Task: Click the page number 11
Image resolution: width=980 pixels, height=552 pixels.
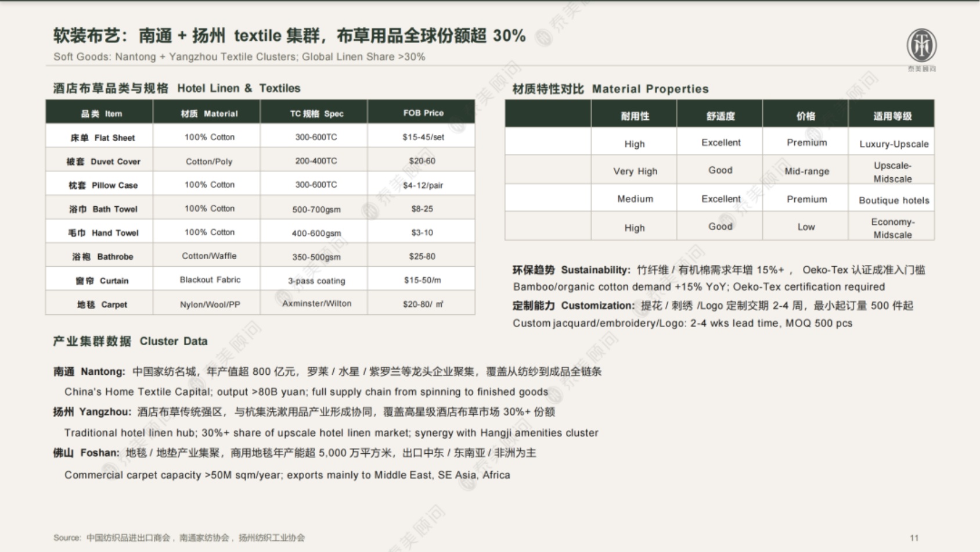Action: tap(914, 538)
